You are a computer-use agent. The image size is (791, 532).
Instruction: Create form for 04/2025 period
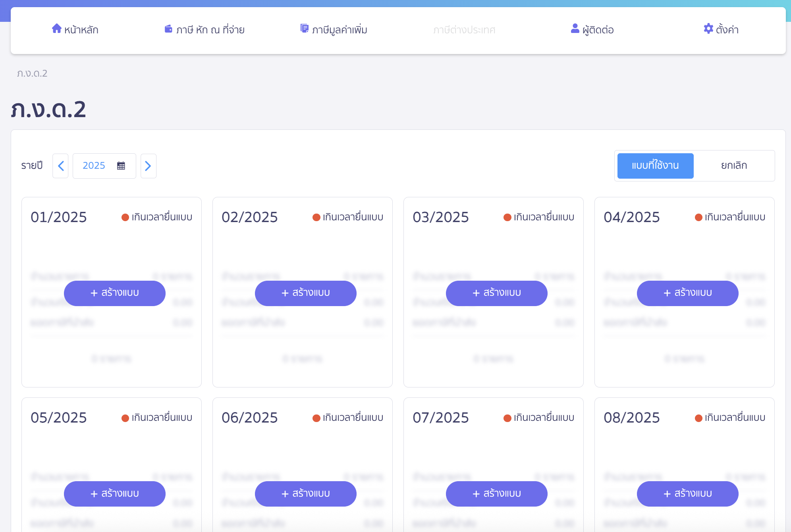687,293
